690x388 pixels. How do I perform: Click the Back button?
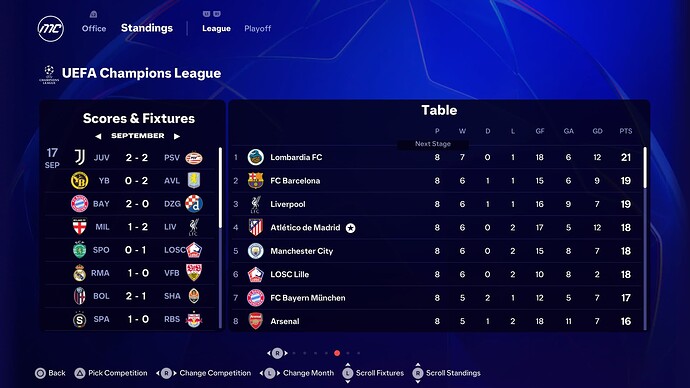[x=50, y=373]
